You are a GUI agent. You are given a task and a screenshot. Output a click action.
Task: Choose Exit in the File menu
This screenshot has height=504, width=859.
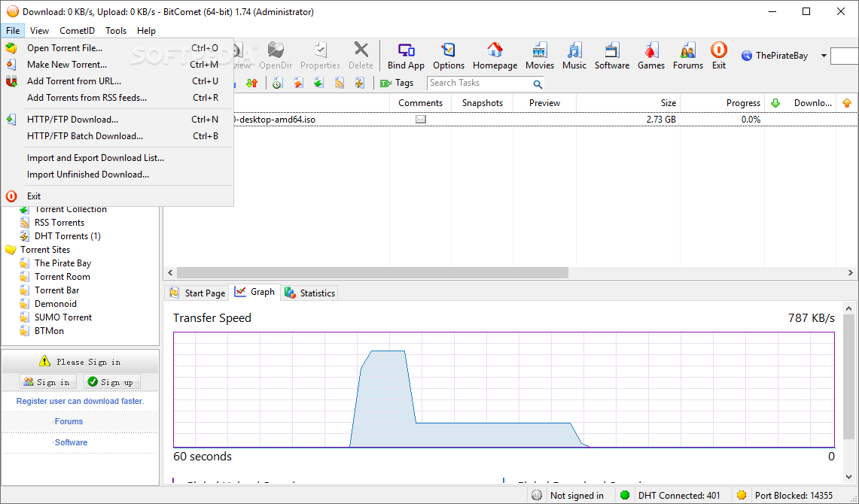(x=117, y=196)
